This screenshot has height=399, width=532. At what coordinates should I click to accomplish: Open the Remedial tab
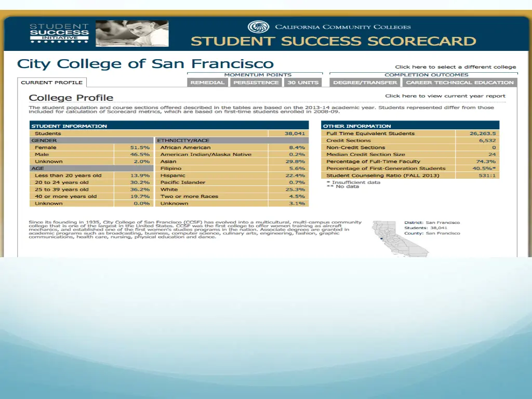(x=207, y=83)
